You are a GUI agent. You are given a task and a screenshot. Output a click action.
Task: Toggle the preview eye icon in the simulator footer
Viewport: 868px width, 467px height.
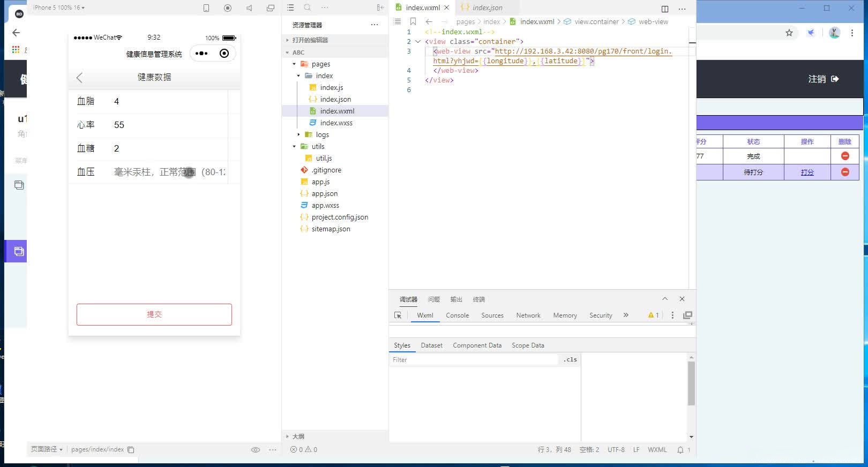[x=256, y=450]
